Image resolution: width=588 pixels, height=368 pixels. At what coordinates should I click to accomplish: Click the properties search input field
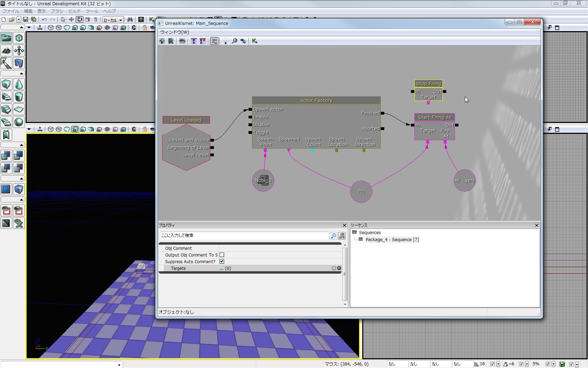pyautogui.click(x=244, y=236)
